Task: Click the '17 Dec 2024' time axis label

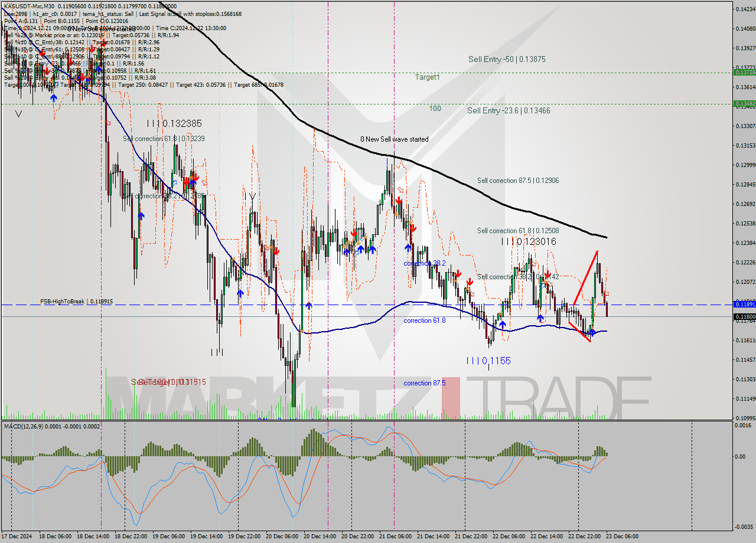Action: pyautogui.click(x=18, y=537)
